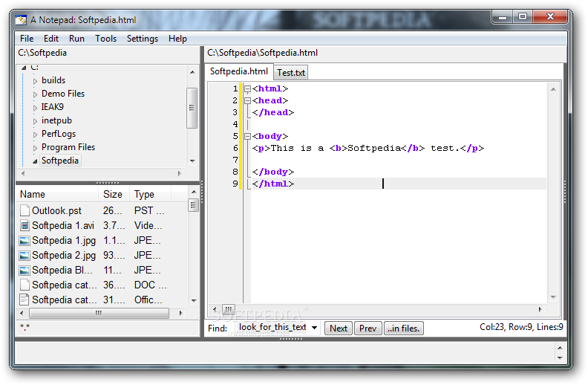This screenshot has height=385, width=588.
Task: Click the Next find button
Action: coord(339,328)
